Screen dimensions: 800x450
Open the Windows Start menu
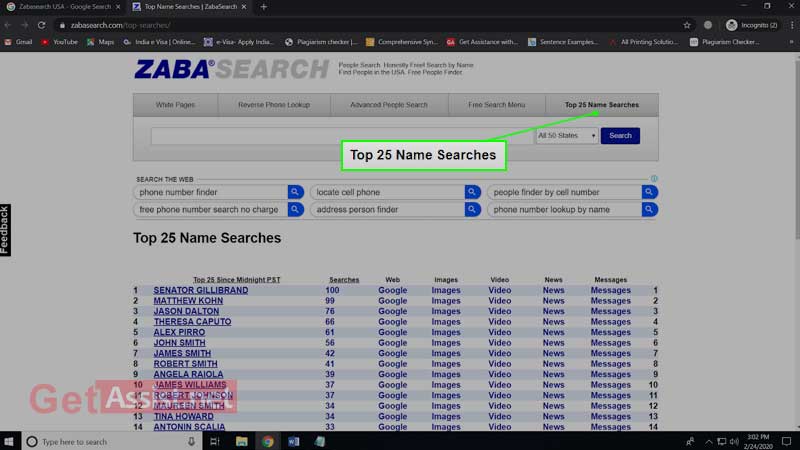pos(9,441)
